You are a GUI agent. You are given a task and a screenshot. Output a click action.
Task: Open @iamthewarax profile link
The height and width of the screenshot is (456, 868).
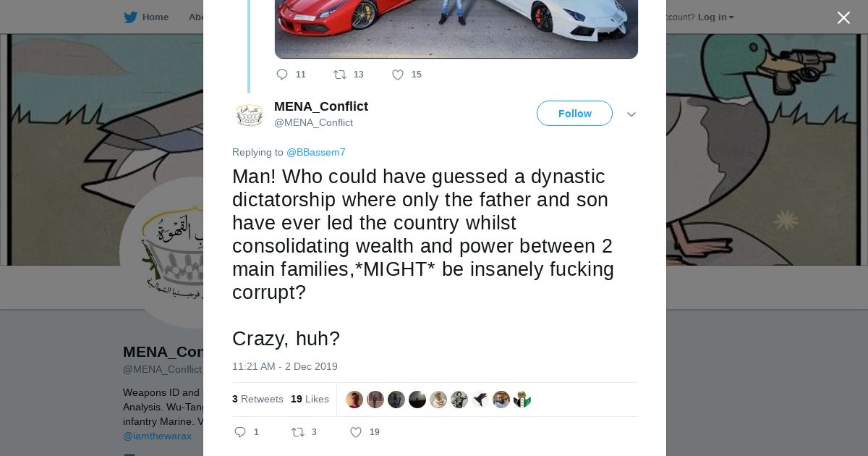[157, 436]
